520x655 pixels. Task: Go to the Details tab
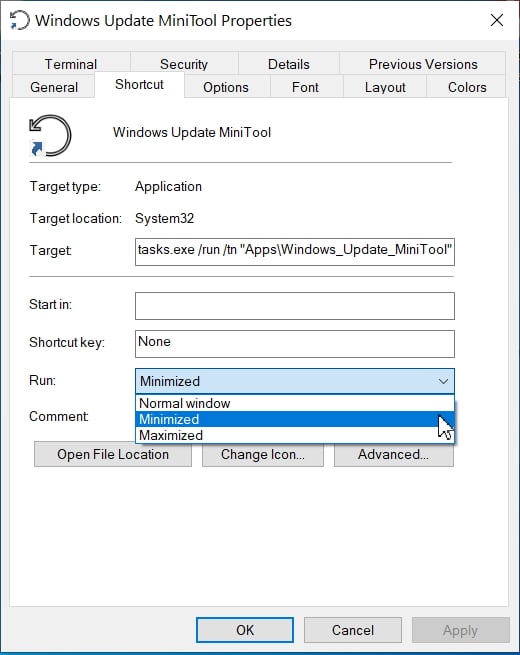pyautogui.click(x=289, y=64)
